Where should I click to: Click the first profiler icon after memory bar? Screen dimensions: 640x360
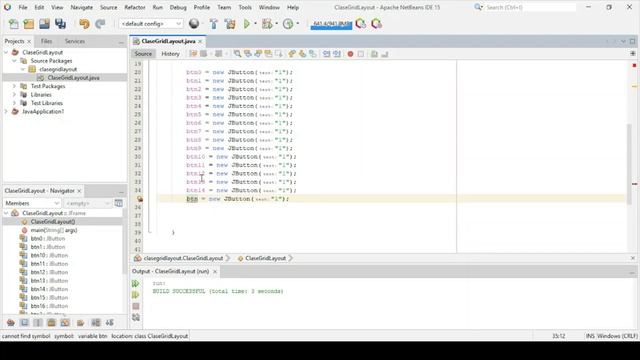tap(361, 24)
